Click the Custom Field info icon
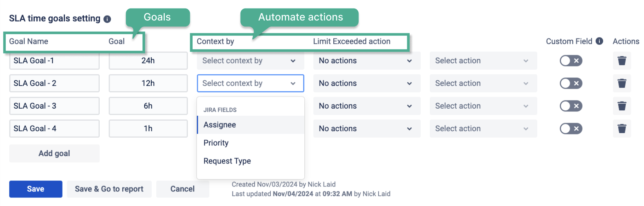Image resolution: width=644 pixels, height=206 pixels. [x=599, y=41]
